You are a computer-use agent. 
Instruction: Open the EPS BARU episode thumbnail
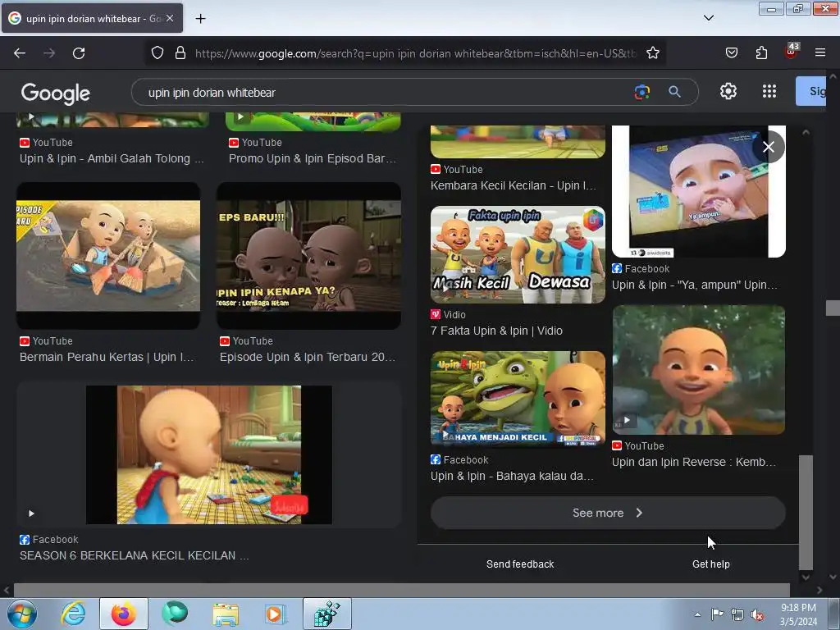coord(308,256)
